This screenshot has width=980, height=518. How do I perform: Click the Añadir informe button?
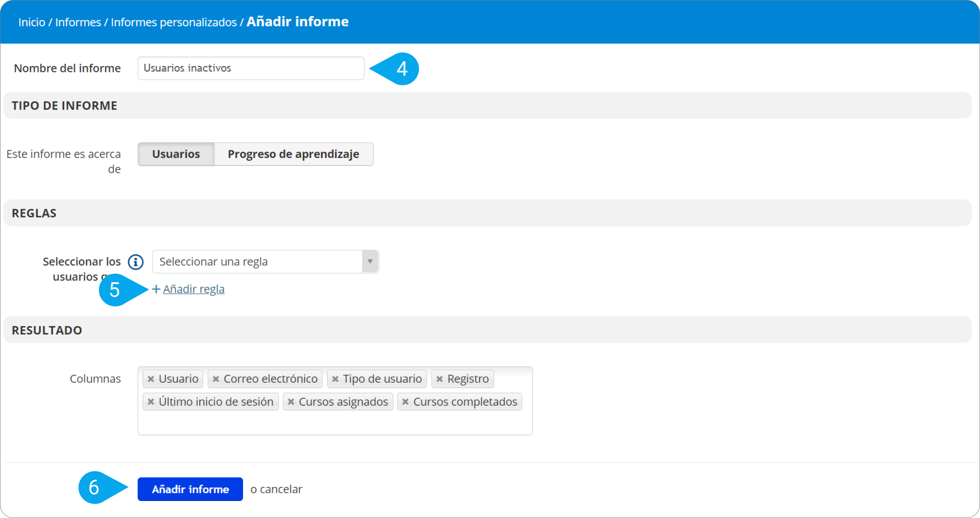pos(190,489)
